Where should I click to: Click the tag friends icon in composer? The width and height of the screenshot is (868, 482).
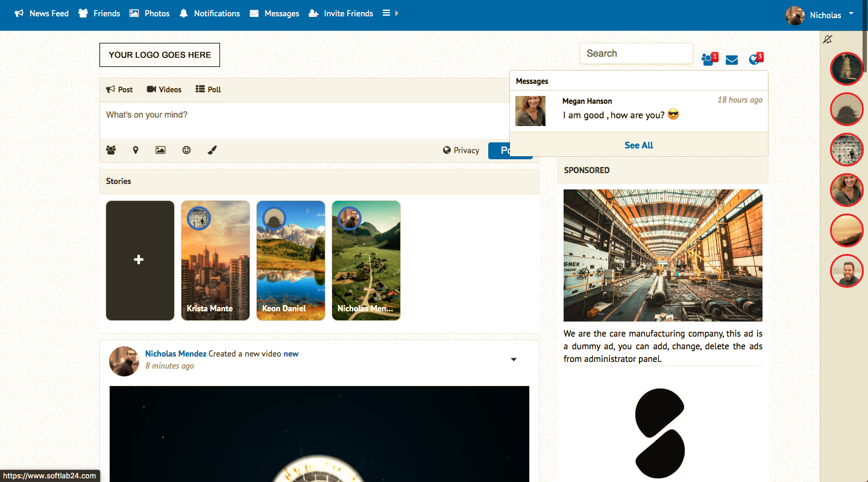click(x=111, y=150)
